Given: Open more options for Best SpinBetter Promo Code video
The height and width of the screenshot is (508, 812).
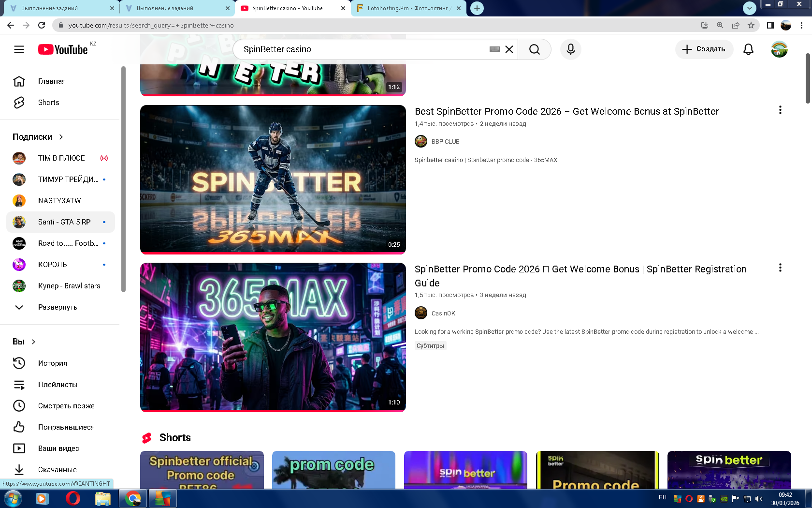Looking at the screenshot, I should pyautogui.click(x=780, y=110).
